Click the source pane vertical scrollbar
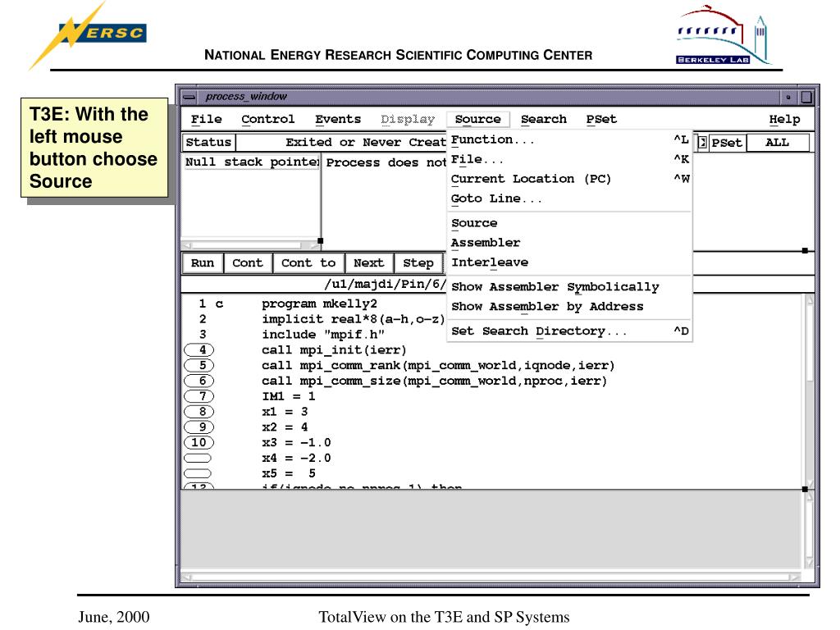The image size is (840, 630). pos(809,390)
